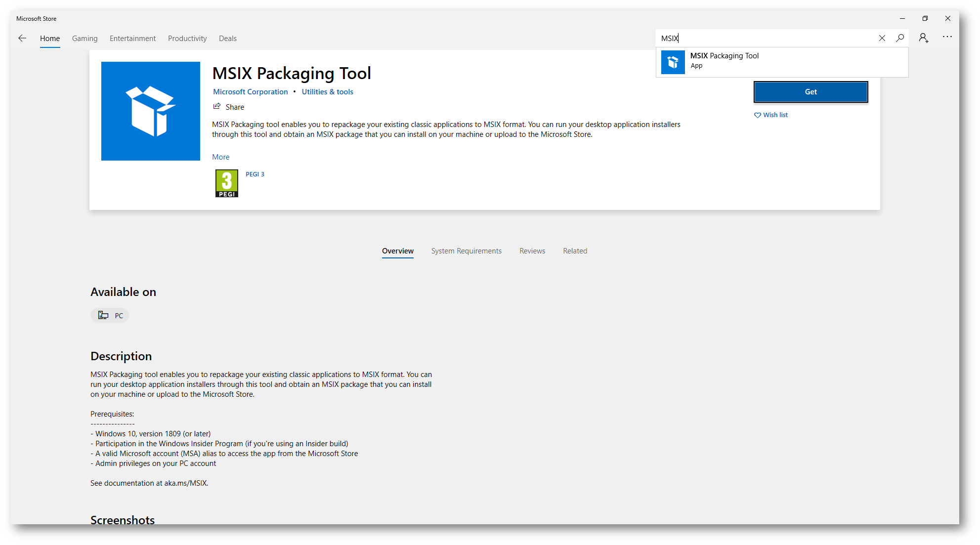Switch to the Productivity tab

[x=187, y=39]
